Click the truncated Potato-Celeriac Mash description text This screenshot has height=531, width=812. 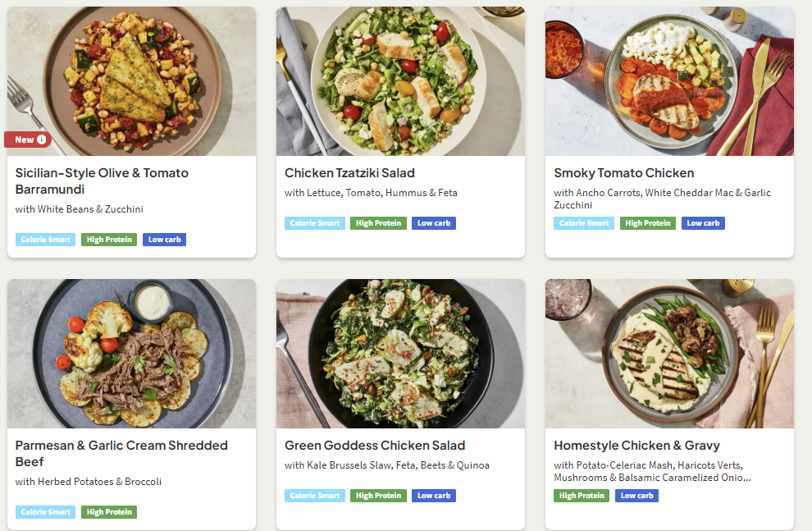pos(652,471)
